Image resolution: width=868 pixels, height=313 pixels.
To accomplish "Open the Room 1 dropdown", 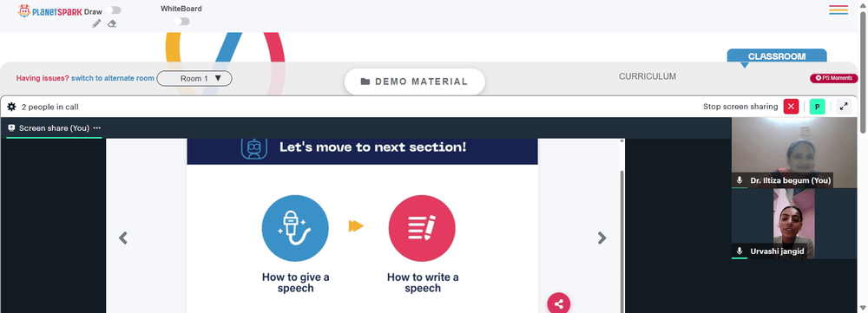I will [x=194, y=79].
